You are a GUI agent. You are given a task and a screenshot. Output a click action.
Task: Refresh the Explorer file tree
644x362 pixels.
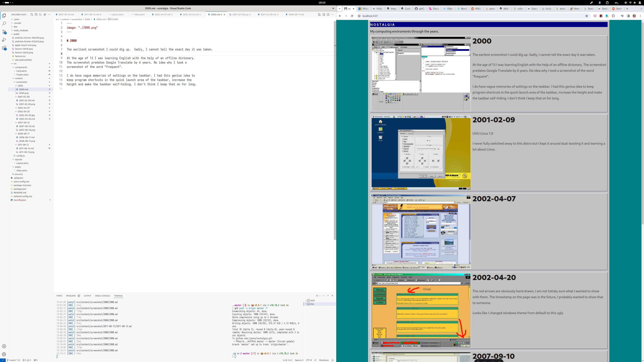coord(40,14)
